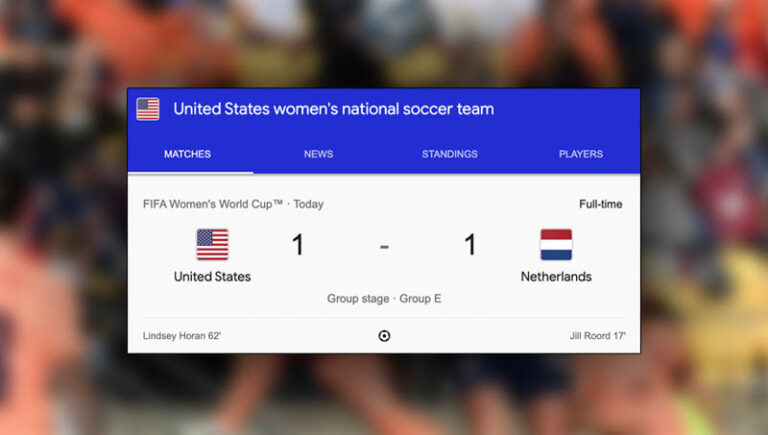Click the dash between the two scores
Screen dimensions: 768x435
pos(384,247)
